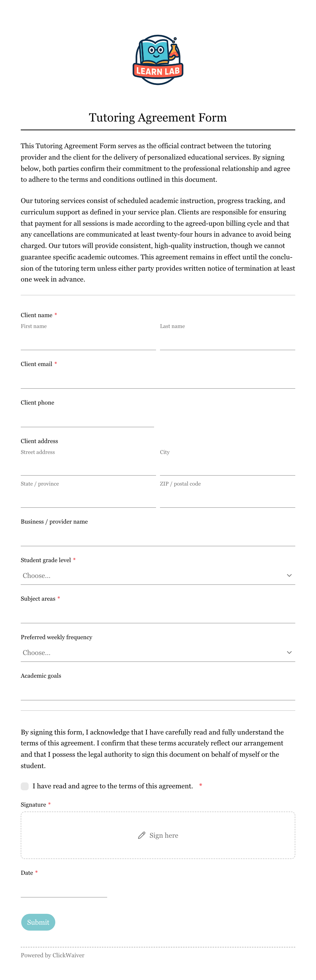
Task: Check the agree to terms checkbox
Action: pos(25,786)
